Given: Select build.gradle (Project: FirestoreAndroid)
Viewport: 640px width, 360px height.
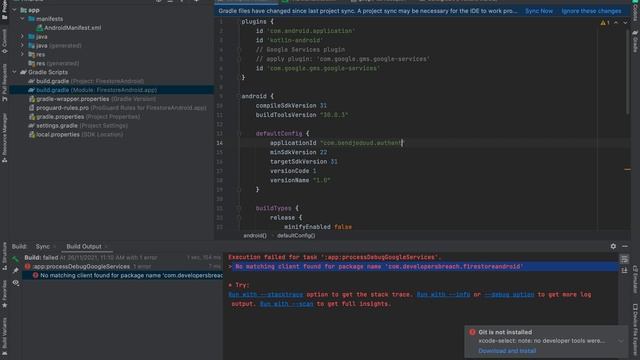Looking at the screenshot, I should click(x=90, y=81).
